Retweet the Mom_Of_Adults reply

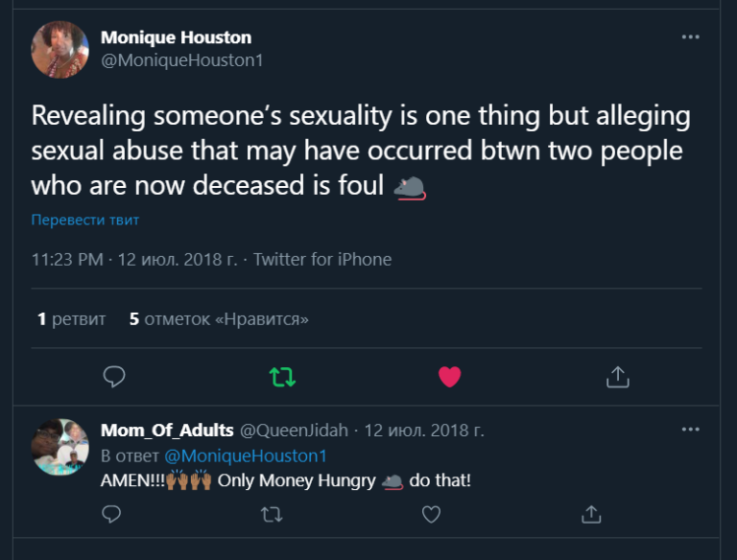272,515
